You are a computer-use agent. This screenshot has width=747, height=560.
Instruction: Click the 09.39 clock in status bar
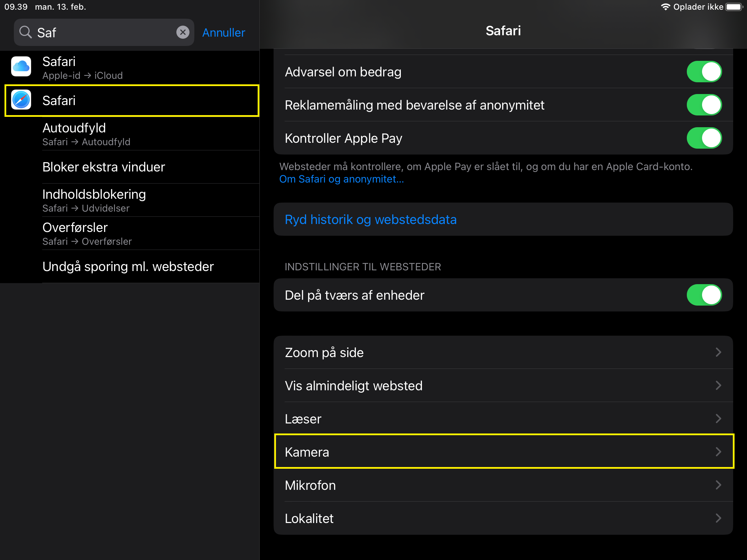point(16,7)
